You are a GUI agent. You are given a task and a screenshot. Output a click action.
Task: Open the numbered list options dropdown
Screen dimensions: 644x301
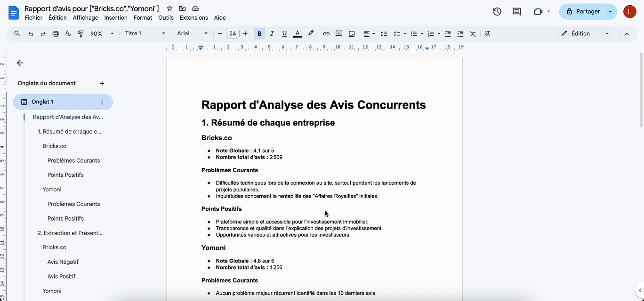tap(434, 33)
